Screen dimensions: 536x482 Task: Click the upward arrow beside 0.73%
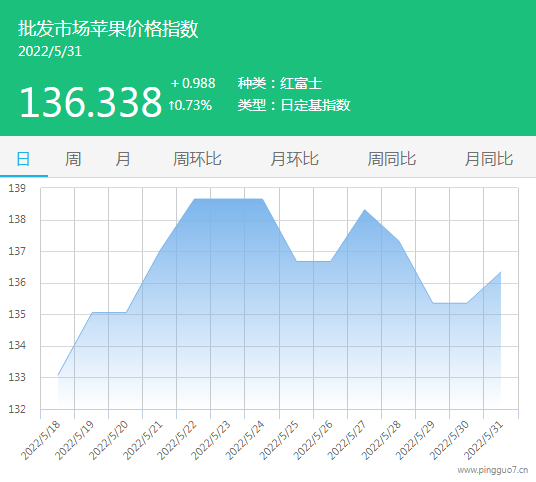171,105
